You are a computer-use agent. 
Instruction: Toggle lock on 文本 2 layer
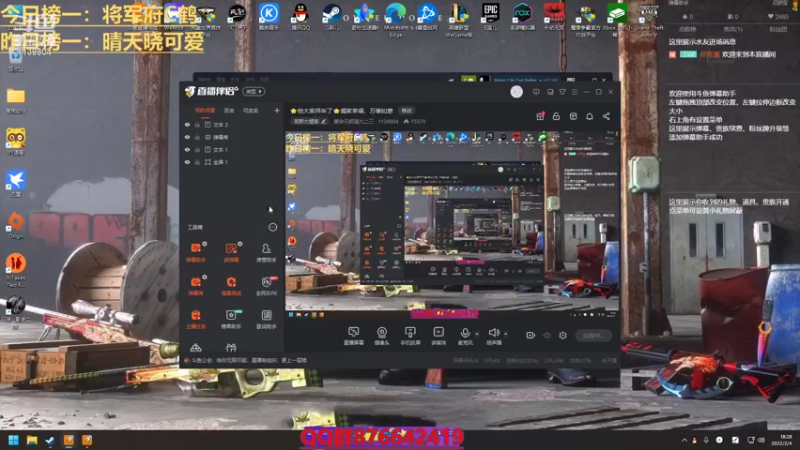tap(197, 124)
